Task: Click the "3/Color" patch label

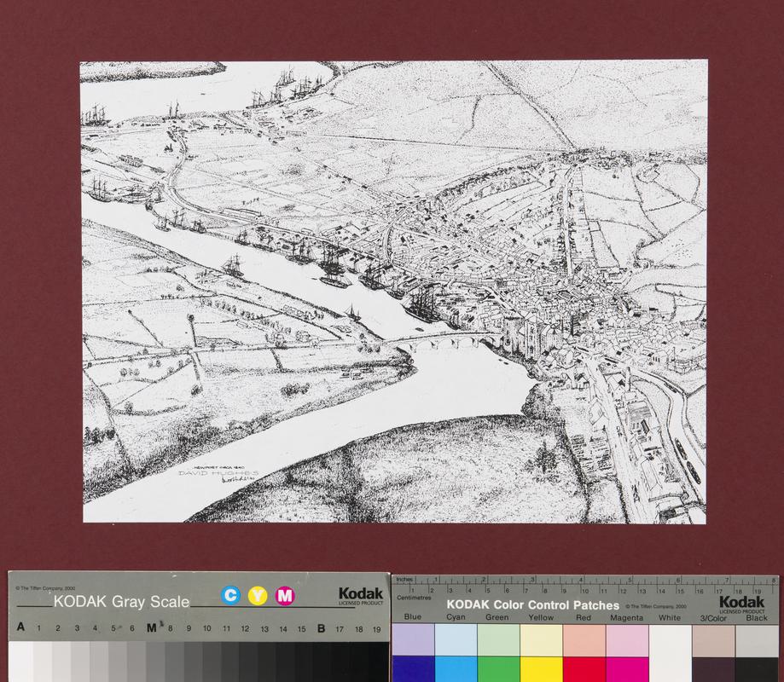Action: (x=713, y=617)
